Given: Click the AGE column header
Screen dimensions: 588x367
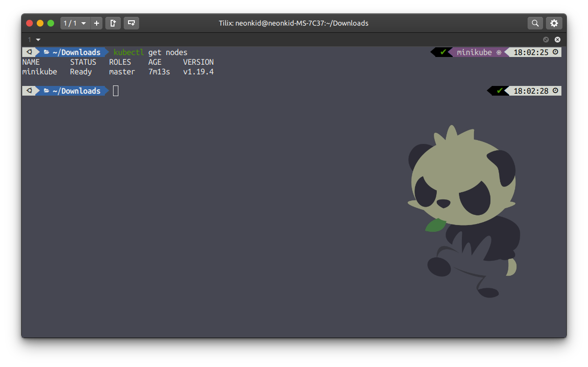Looking at the screenshot, I should [x=155, y=62].
